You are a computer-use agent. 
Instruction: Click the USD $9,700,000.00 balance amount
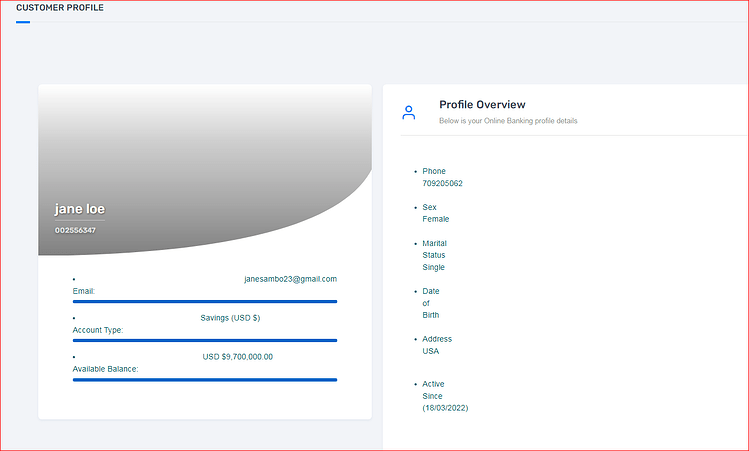[237, 357]
